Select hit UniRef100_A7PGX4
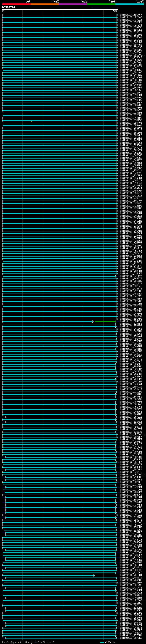 pos(131,20)
